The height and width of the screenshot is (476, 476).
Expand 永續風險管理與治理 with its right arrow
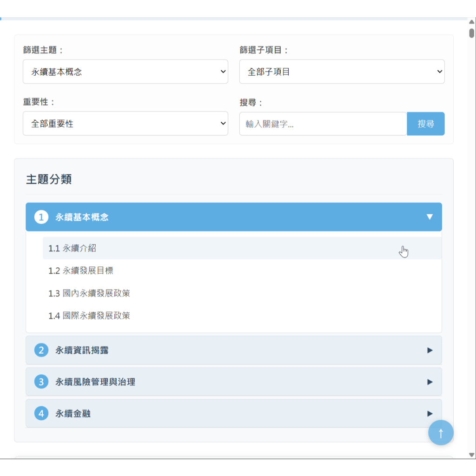tap(430, 382)
